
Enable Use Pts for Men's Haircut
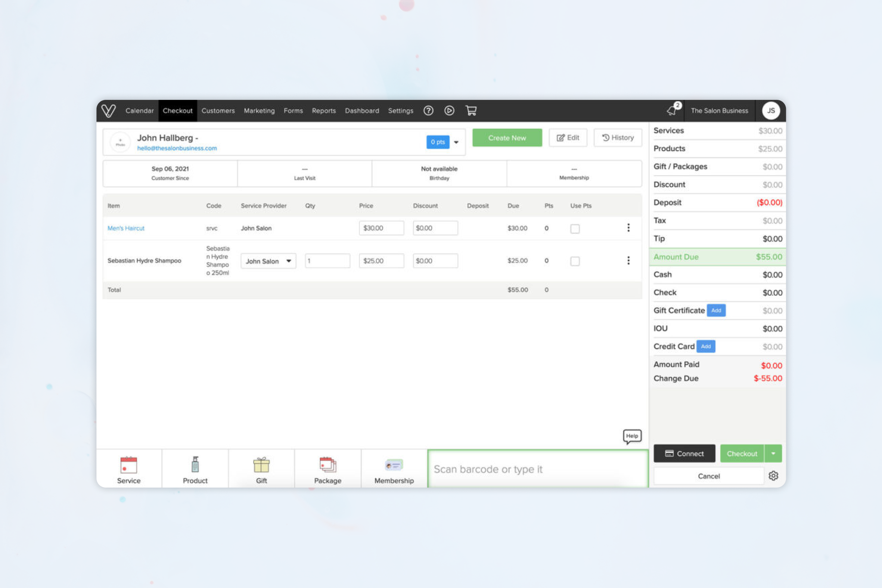point(575,229)
